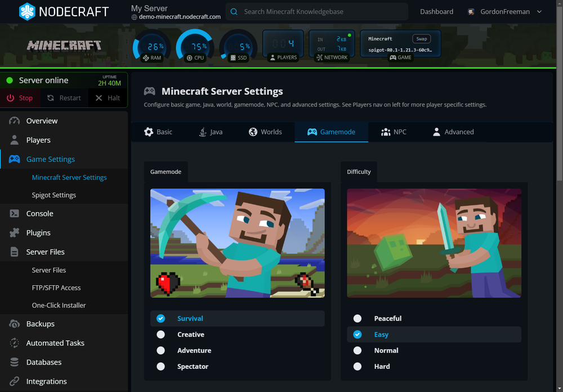Expand the GordonFreeman account dropdown
Viewport: 563px width, 392px height.
pyautogui.click(x=539, y=12)
